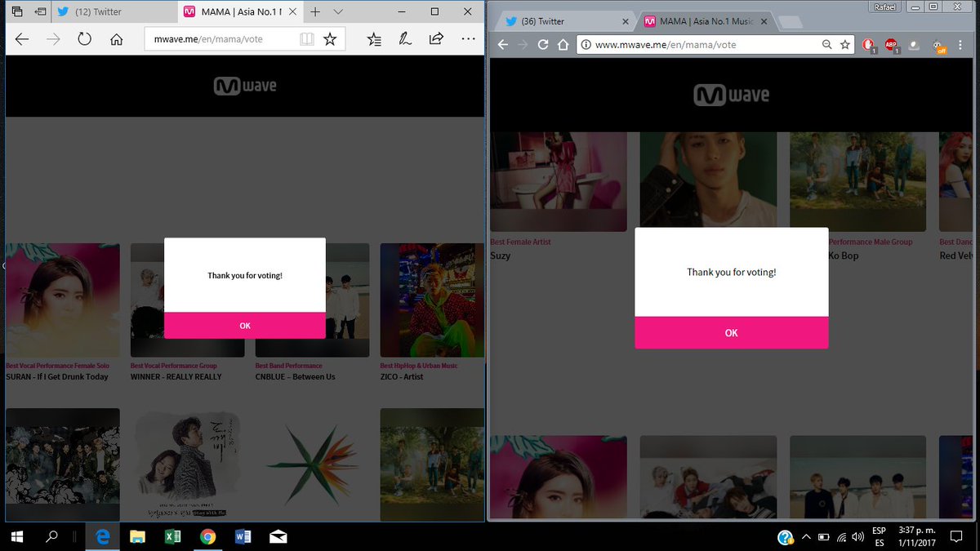This screenshot has height=551, width=980.
Task: Open File Explorer from the taskbar
Action: (137, 536)
